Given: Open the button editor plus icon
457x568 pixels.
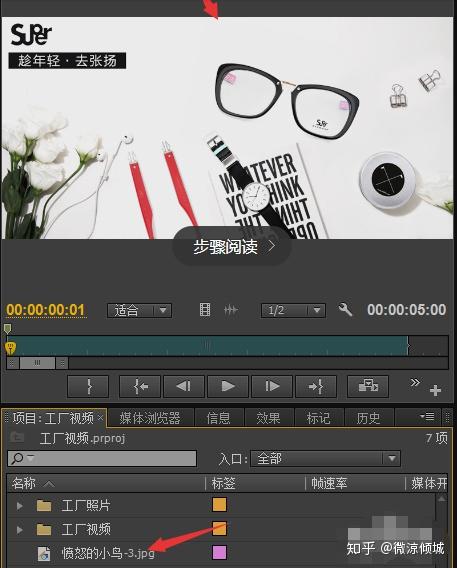Looking at the screenshot, I should [435, 390].
